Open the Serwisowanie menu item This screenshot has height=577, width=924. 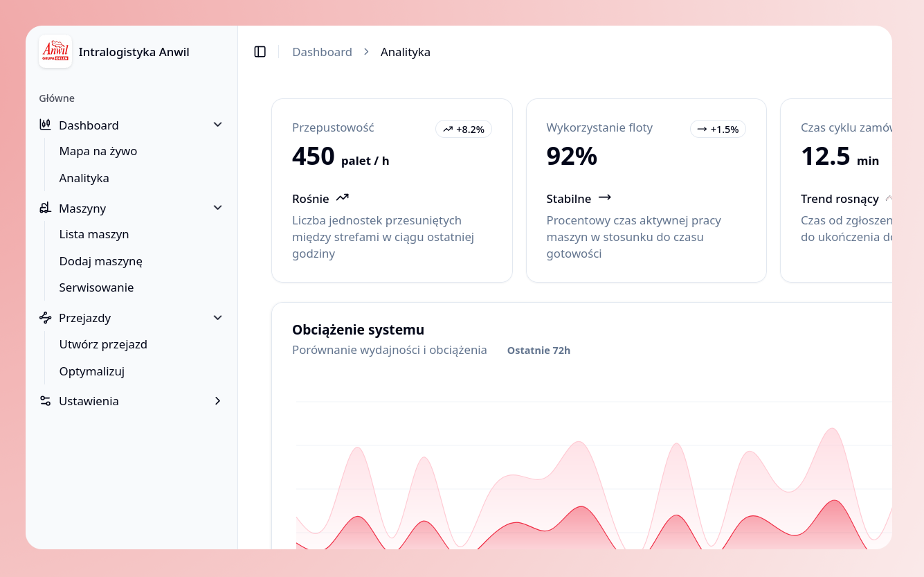pyautogui.click(x=96, y=287)
